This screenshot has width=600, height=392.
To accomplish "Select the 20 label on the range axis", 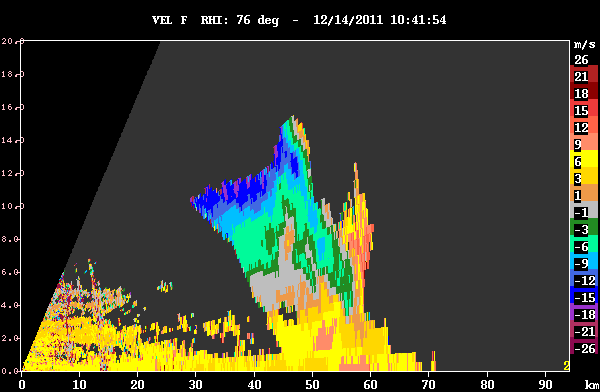I will [x=137, y=384].
